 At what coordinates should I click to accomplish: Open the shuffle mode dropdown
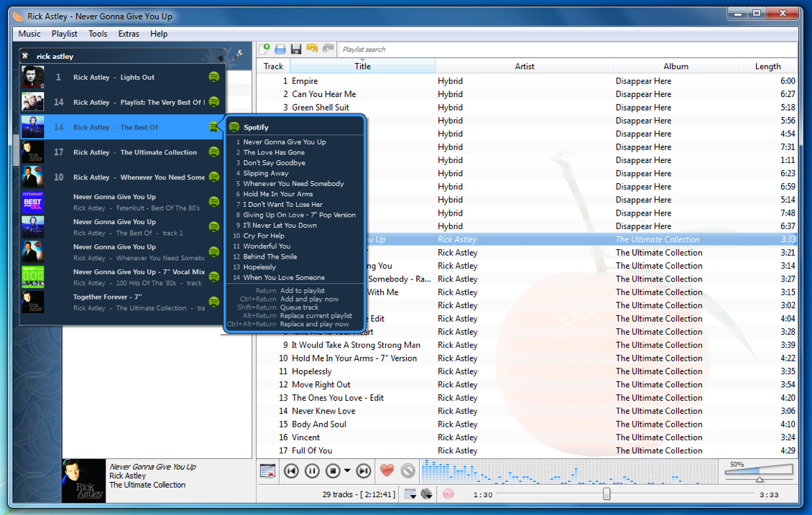pyautogui.click(x=427, y=494)
